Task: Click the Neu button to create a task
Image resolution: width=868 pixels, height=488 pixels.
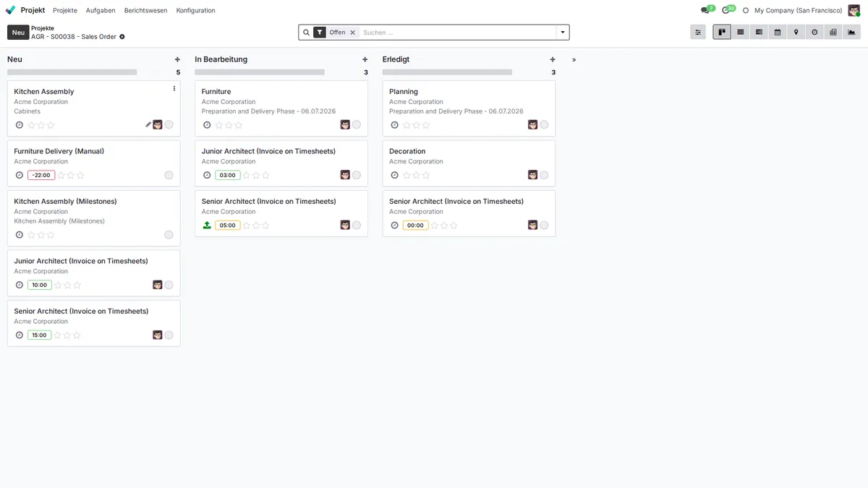Action: point(18,33)
